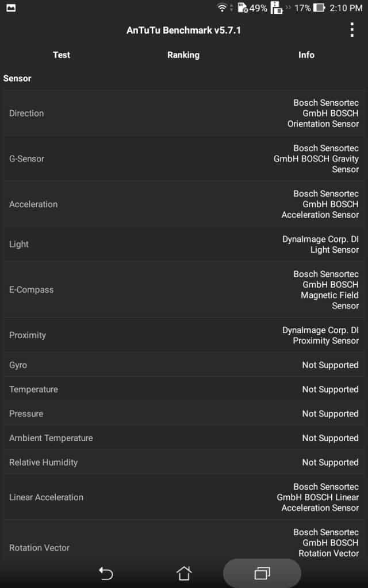Tap the image notification icon in status bar
This screenshot has width=368, height=588.
[11, 8]
